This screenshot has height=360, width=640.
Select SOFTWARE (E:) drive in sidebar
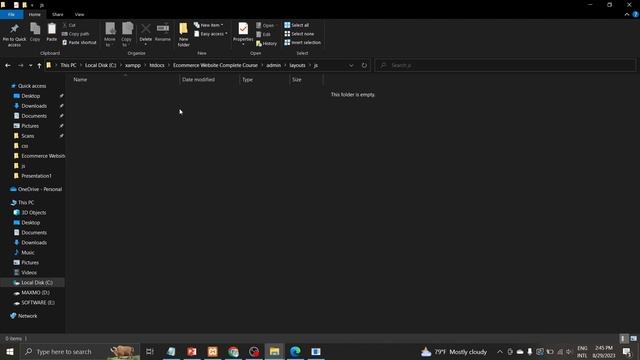coord(38,303)
